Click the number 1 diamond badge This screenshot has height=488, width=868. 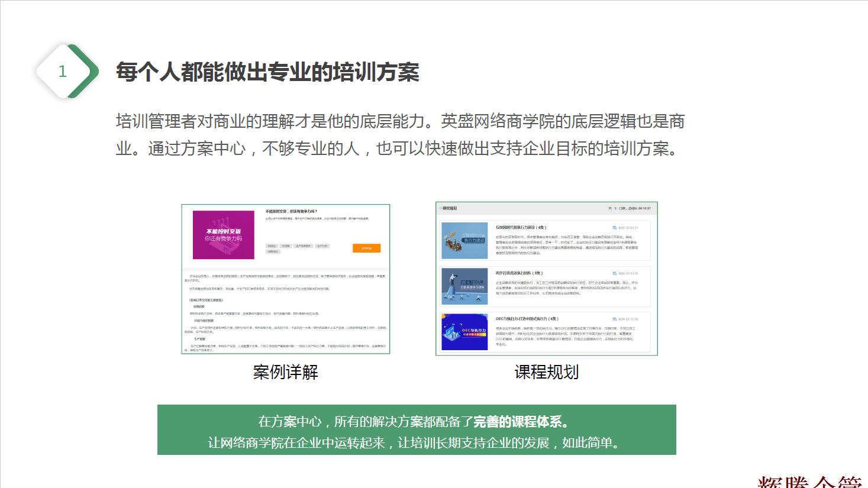tap(63, 72)
